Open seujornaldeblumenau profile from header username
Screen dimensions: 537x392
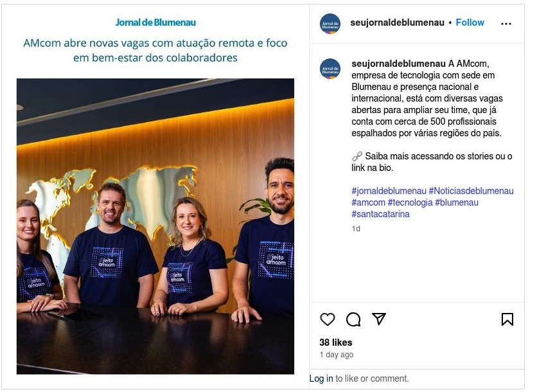[397, 22]
